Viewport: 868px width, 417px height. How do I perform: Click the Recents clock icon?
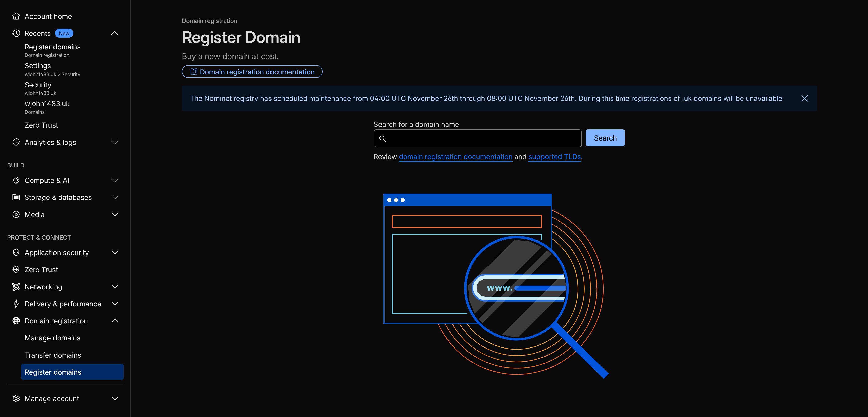tap(16, 33)
